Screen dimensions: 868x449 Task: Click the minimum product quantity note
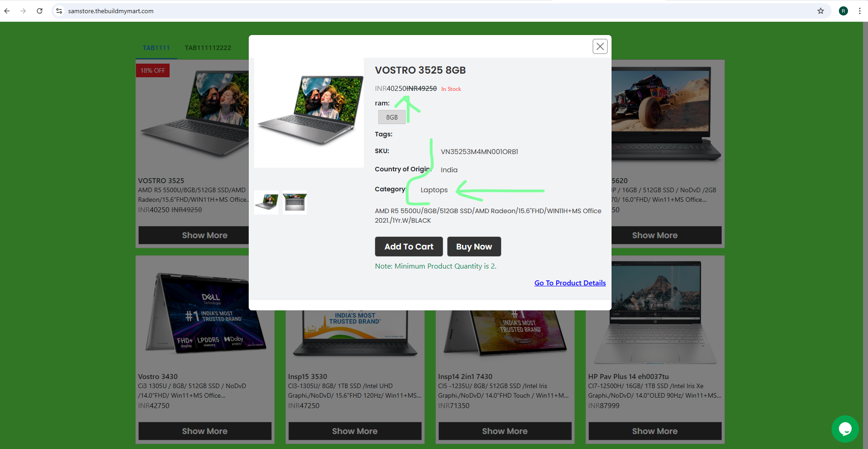pyautogui.click(x=436, y=266)
